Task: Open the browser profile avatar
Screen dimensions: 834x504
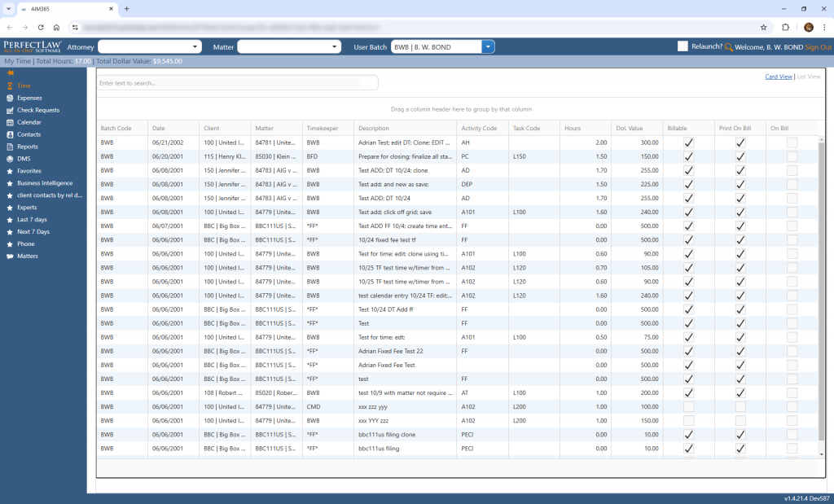Action: [x=809, y=27]
